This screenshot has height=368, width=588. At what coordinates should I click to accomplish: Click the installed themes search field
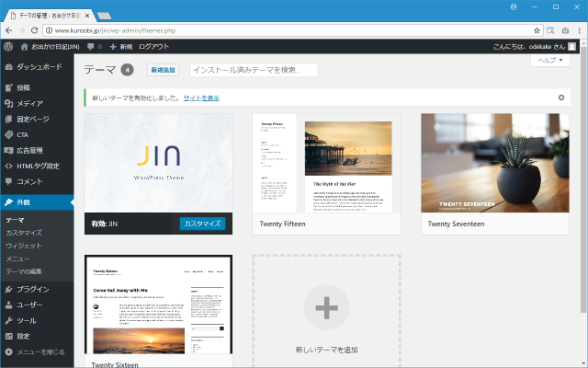pyautogui.click(x=253, y=70)
